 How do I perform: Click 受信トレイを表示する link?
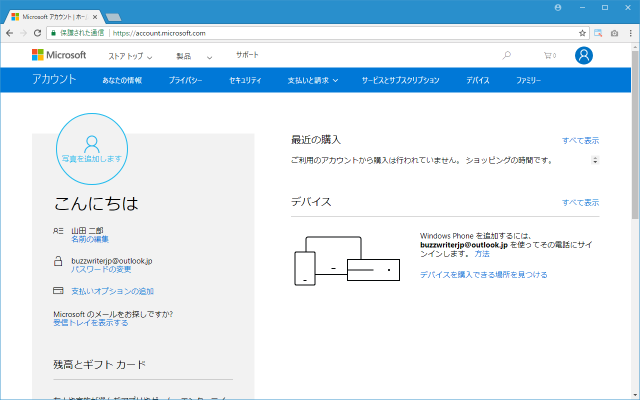tap(91, 323)
